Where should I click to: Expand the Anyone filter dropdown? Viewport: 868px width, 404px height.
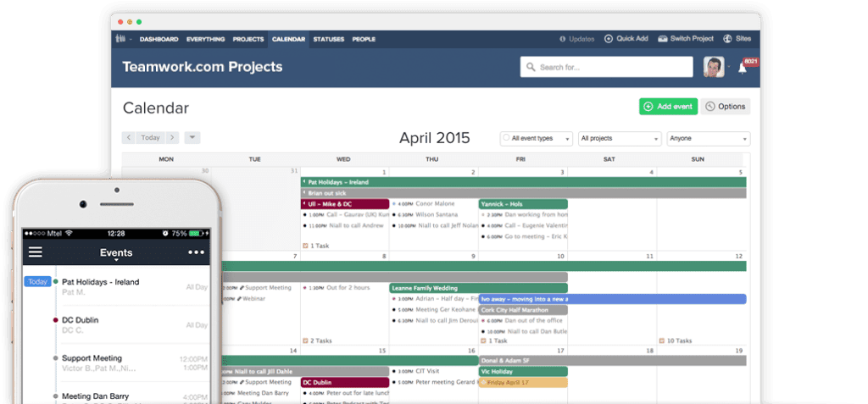click(x=709, y=138)
